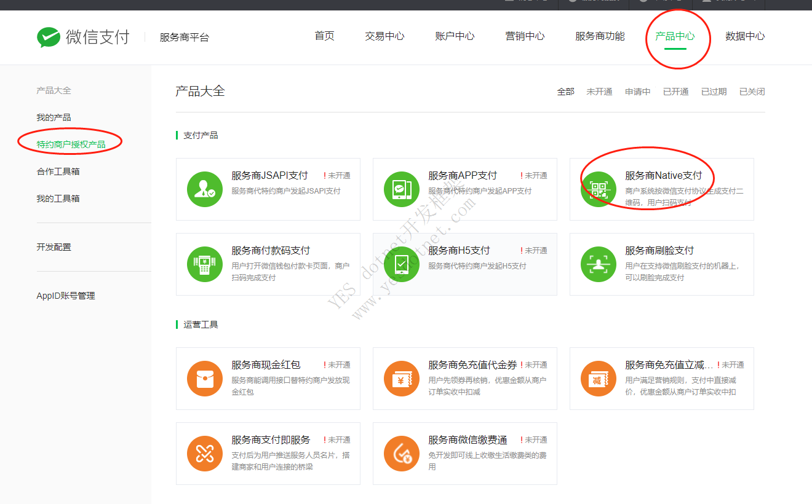Show products under the 已过期 filter
The height and width of the screenshot is (504, 812).
pos(714,92)
